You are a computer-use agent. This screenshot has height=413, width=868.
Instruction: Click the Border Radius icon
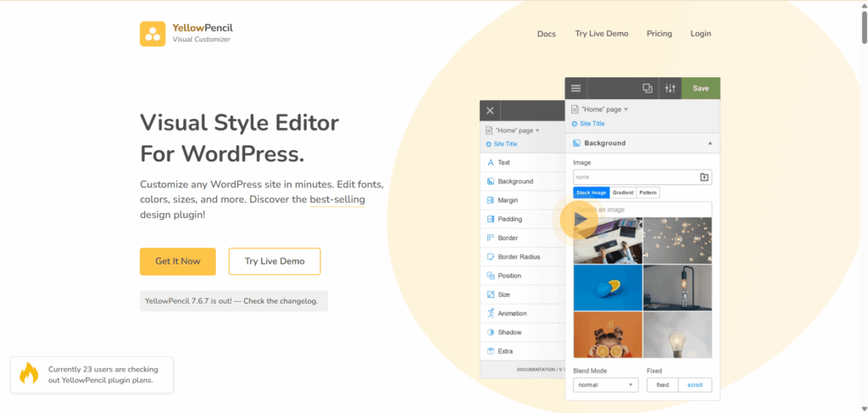coord(490,257)
